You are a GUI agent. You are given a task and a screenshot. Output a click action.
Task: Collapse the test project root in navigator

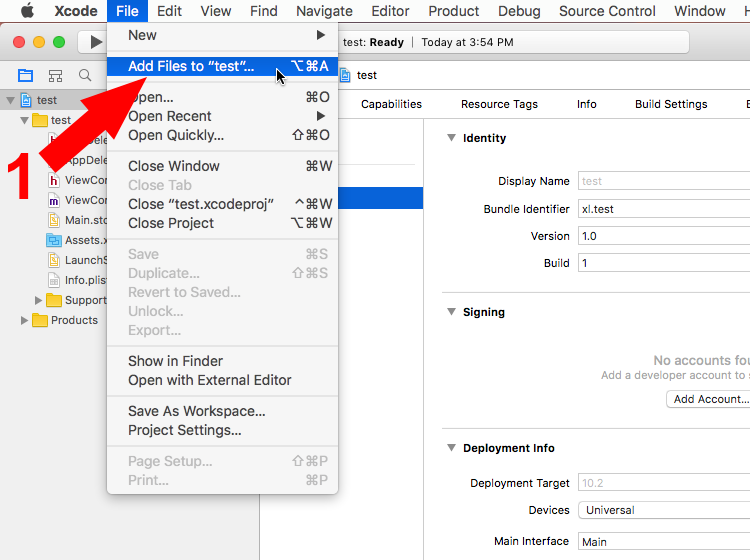[10, 100]
